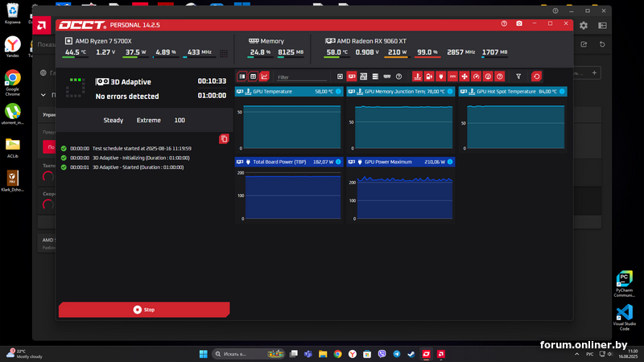The width and height of the screenshot is (644, 362).
Task: Open info for the GPU Hot Spot Temperature graph
Action: (562, 92)
